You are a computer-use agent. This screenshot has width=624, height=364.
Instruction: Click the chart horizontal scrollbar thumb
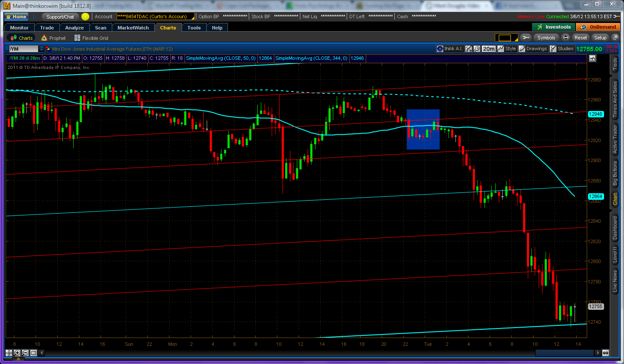pos(565,353)
